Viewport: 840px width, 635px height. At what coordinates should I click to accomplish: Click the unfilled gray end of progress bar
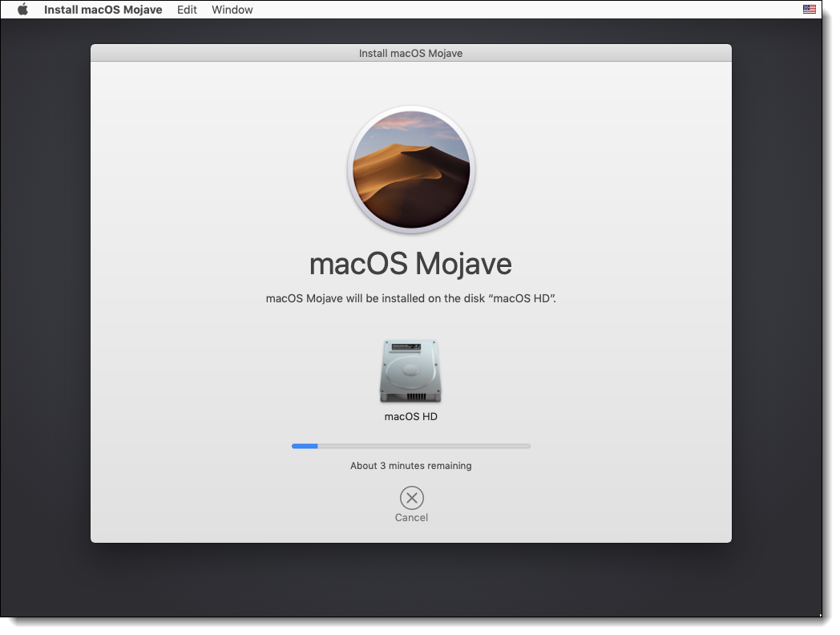513,446
